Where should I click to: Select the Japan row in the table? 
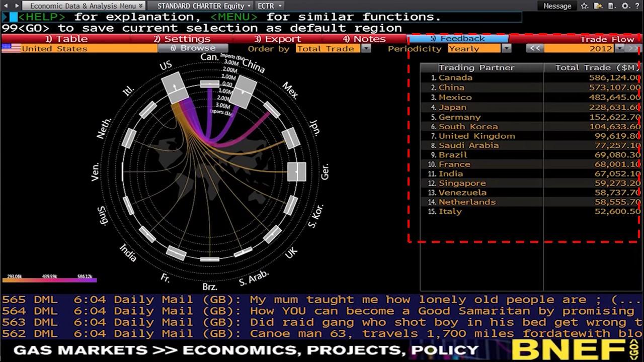click(x=531, y=107)
